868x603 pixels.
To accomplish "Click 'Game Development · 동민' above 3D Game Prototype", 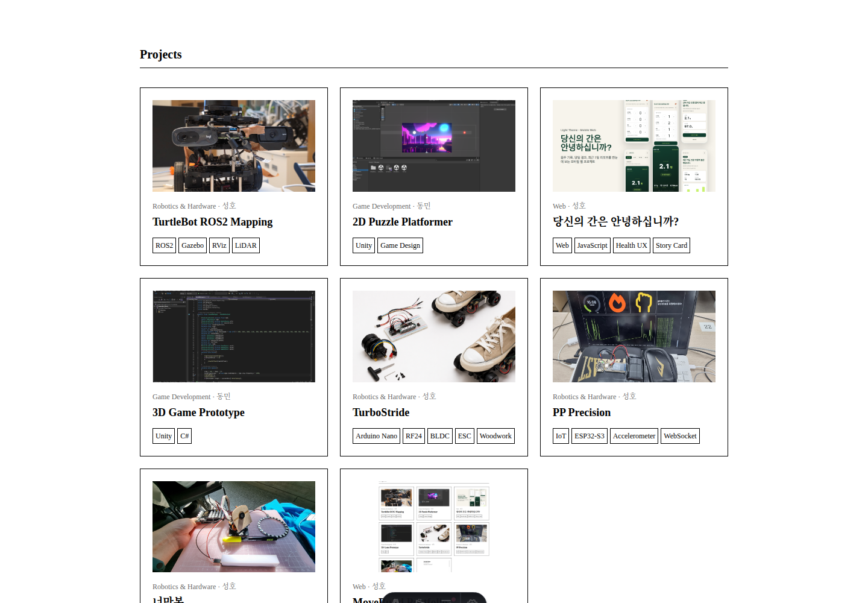I will 192,397.
